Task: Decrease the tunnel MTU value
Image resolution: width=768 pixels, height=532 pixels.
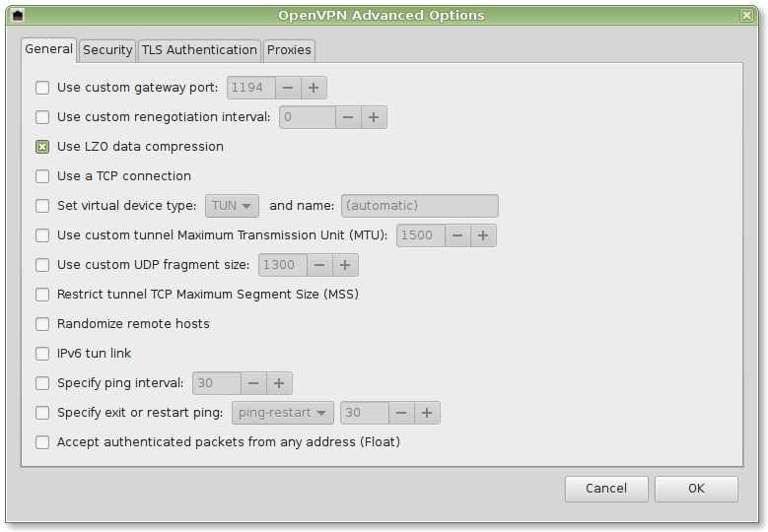Action: tap(457, 235)
